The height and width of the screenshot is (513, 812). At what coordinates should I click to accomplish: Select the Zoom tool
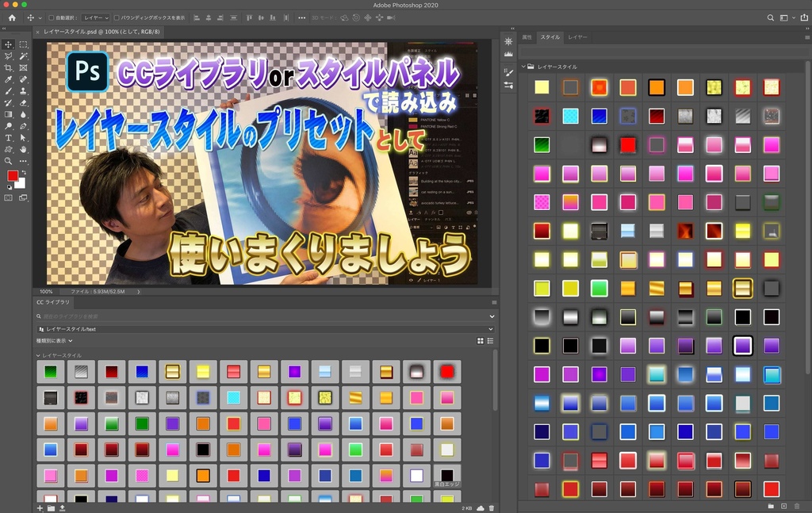point(9,161)
